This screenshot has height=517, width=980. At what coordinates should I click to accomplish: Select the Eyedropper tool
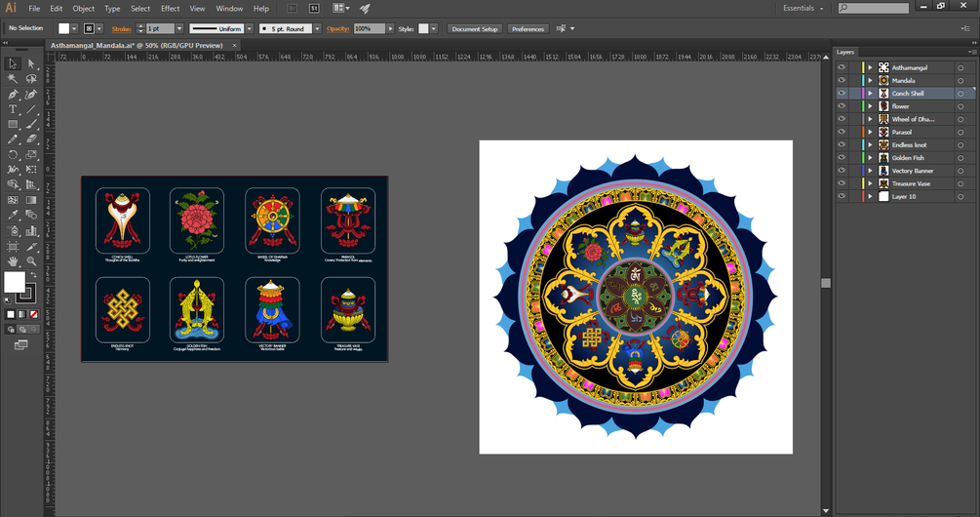(13, 215)
